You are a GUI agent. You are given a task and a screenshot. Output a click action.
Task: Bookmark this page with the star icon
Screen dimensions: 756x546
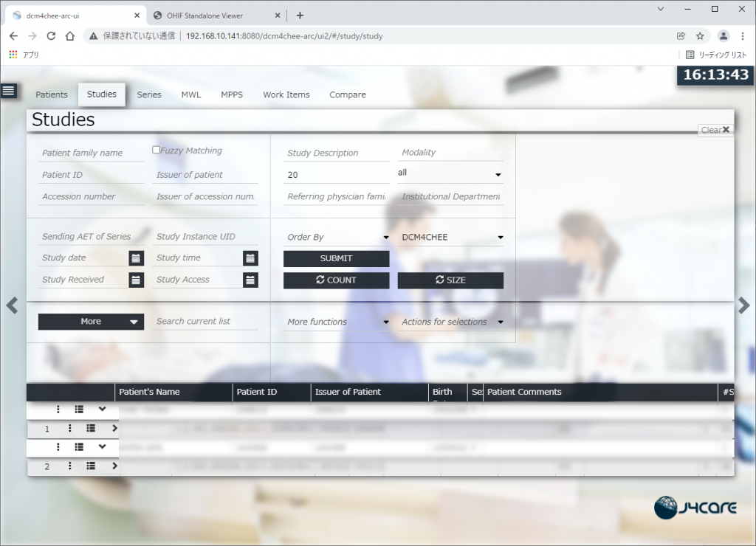700,35
